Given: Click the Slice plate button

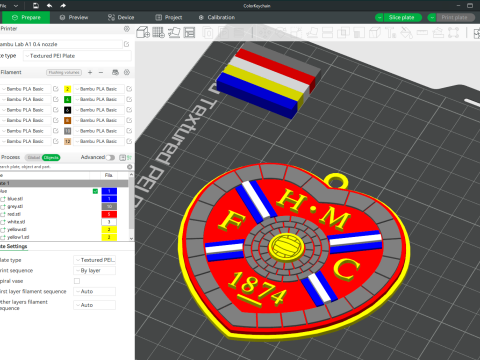Looking at the screenshot, I should 402,17.
